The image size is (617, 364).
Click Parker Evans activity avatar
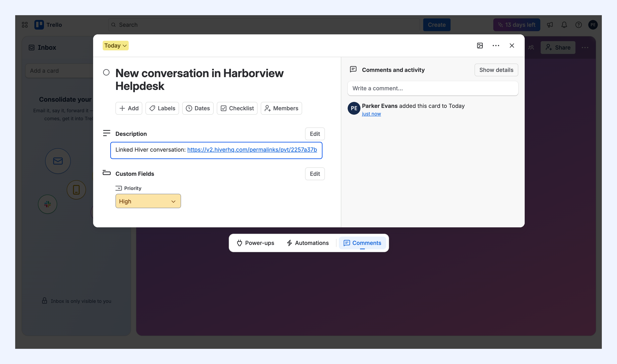pyautogui.click(x=354, y=108)
